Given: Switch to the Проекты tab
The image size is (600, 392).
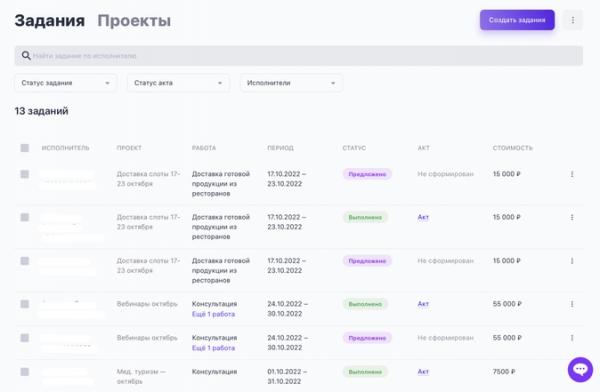Looking at the screenshot, I should pos(134,21).
